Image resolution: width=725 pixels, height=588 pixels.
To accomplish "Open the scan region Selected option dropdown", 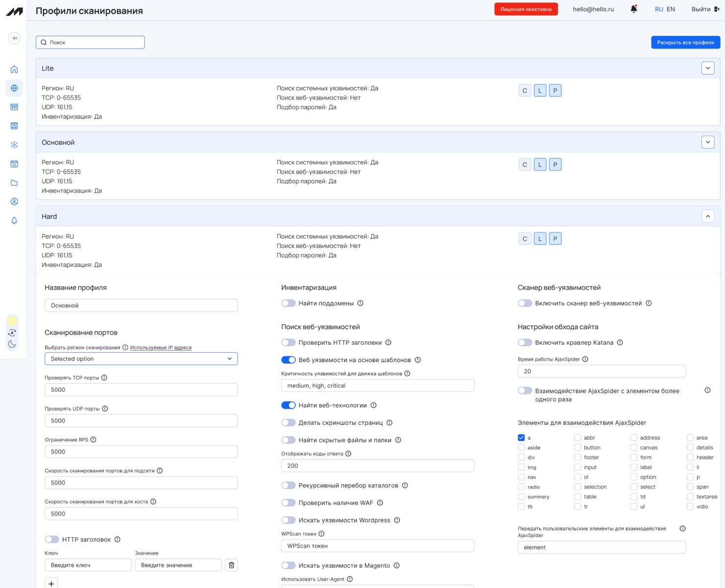I will pyautogui.click(x=141, y=359).
